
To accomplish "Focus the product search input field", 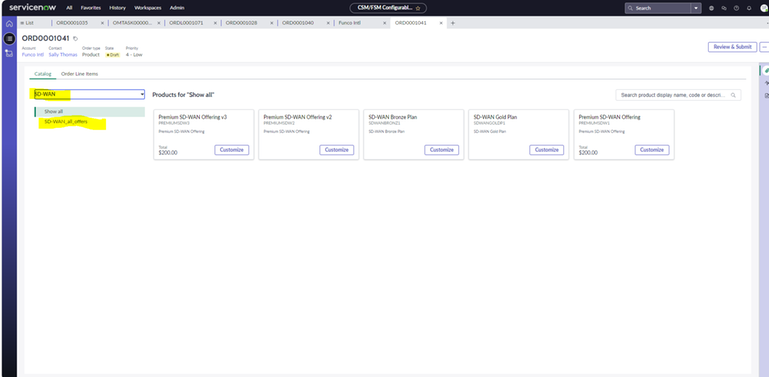I will pos(678,95).
